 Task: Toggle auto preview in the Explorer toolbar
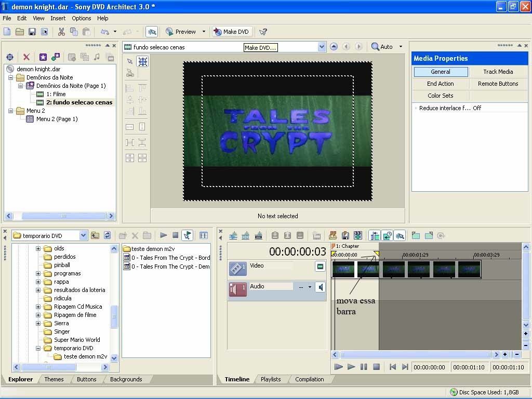pos(187,235)
